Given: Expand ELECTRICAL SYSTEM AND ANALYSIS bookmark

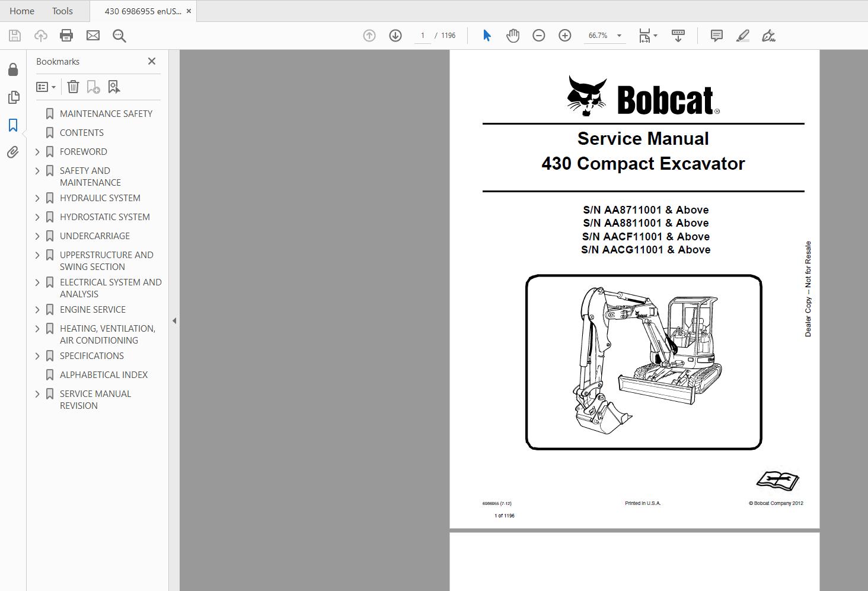Looking at the screenshot, I should [x=37, y=282].
